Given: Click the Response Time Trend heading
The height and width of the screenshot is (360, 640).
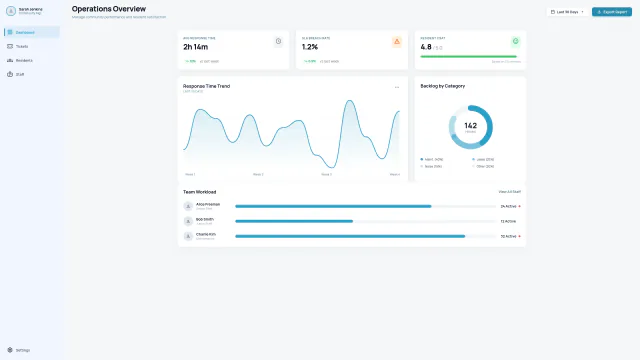Looking at the screenshot, I should (207, 86).
